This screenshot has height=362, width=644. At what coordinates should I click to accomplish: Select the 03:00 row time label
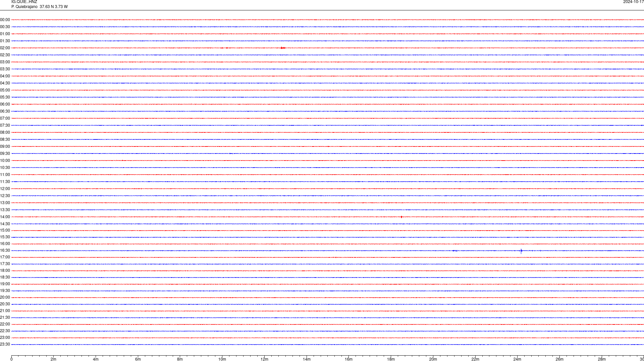[5, 62]
